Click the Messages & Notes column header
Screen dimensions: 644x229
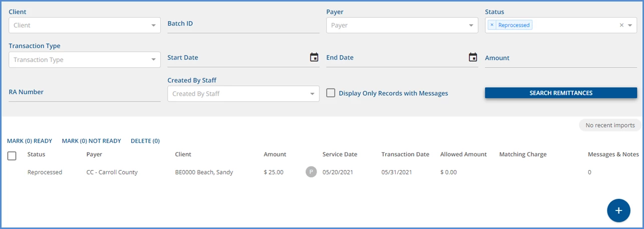613,154
